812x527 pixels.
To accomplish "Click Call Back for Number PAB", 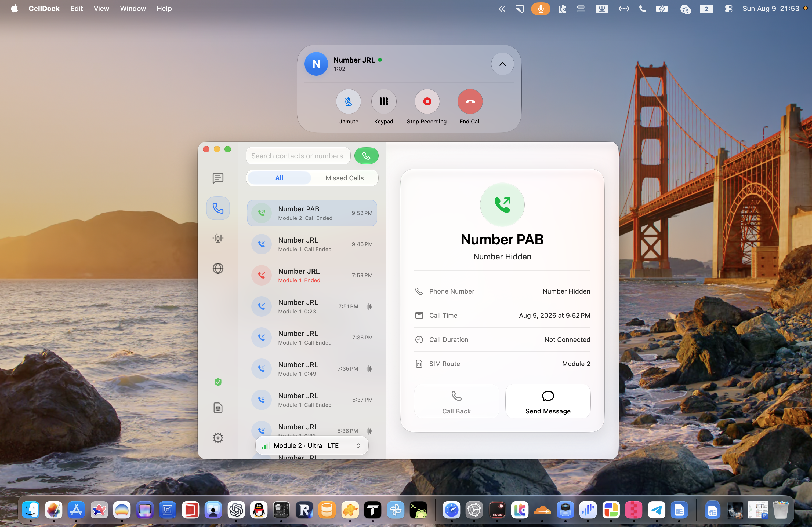I will click(456, 401).
